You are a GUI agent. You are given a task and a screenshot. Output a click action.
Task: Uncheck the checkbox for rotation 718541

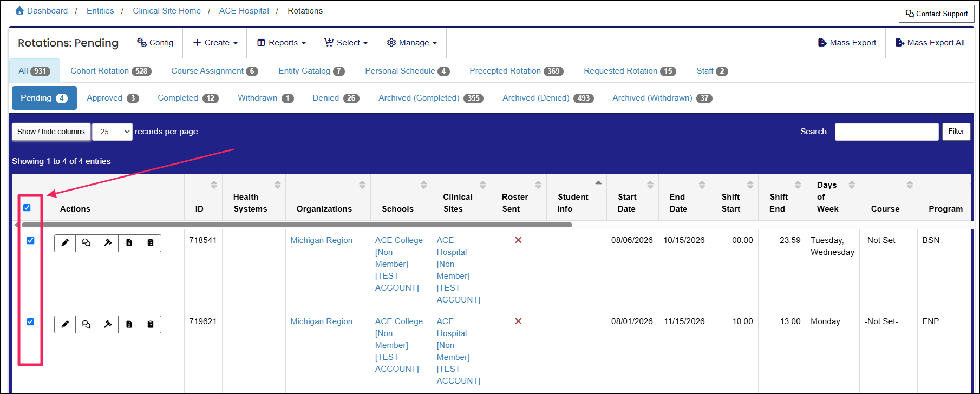pos(30,240)
